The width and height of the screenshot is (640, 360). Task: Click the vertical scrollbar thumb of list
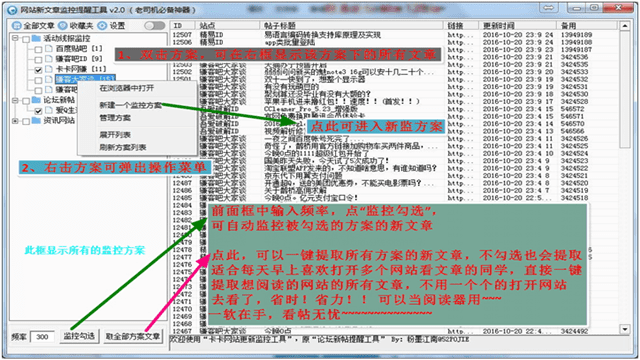pos(624,90)
